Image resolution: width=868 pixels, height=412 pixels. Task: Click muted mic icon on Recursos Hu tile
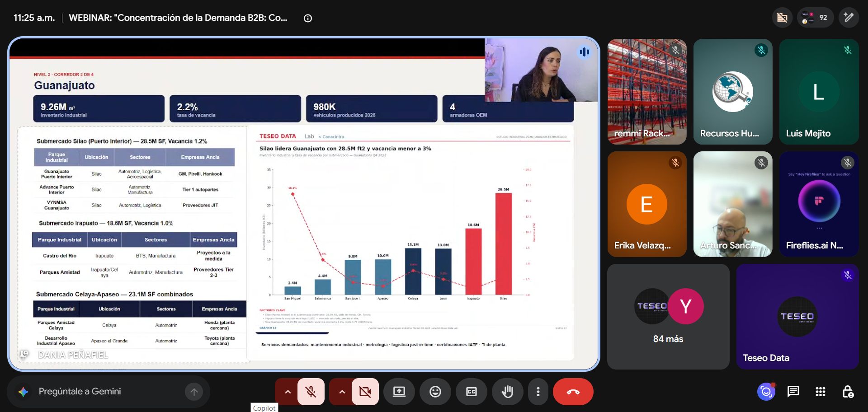tap(761, 50)
